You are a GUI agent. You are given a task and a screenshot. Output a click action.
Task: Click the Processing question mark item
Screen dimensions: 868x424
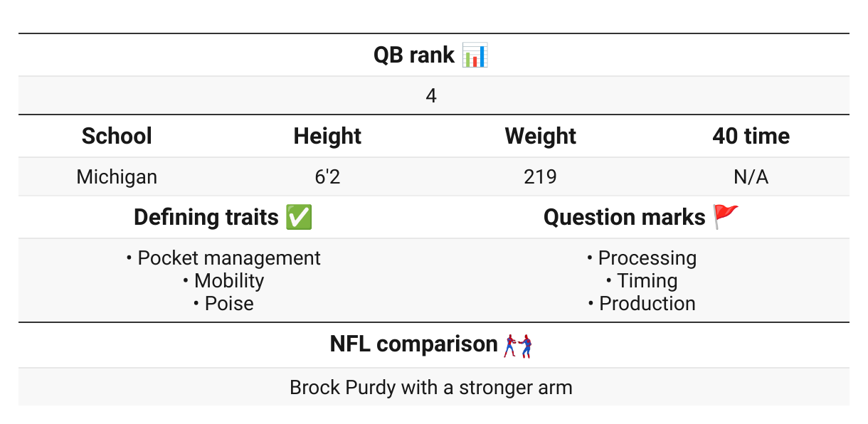(642, 258)
